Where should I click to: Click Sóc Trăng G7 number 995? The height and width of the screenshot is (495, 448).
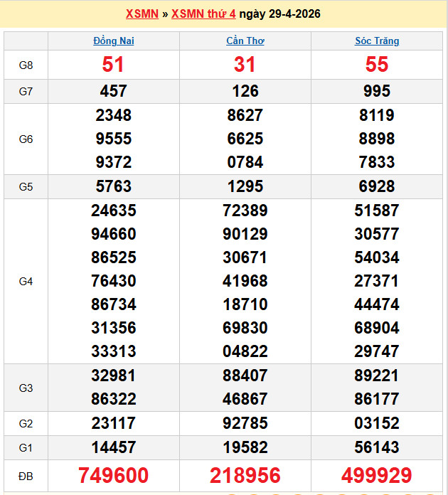click(377, 91)
